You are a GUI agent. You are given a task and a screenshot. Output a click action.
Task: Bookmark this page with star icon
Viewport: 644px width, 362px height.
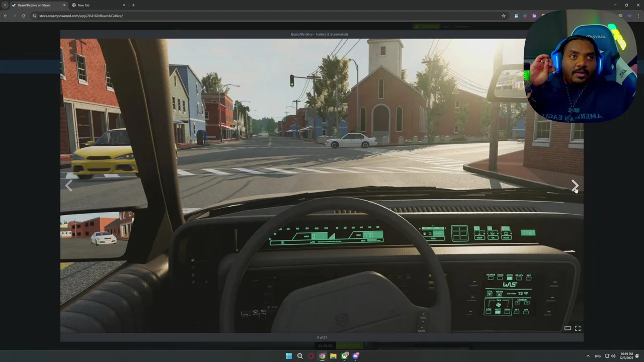point(503,16)
